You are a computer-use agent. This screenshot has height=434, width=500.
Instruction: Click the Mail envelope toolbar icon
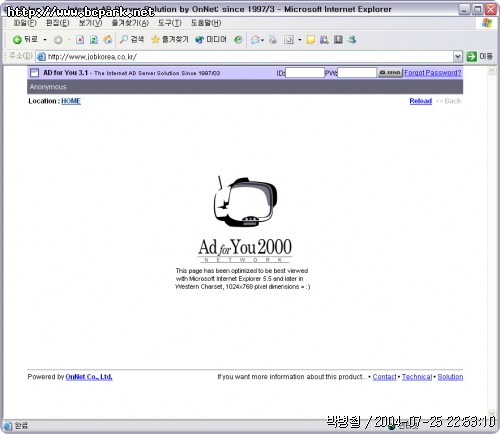tap(256, 40)
